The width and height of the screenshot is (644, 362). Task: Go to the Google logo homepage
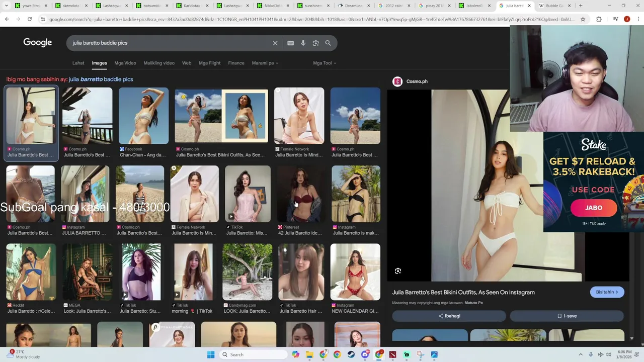37,43
